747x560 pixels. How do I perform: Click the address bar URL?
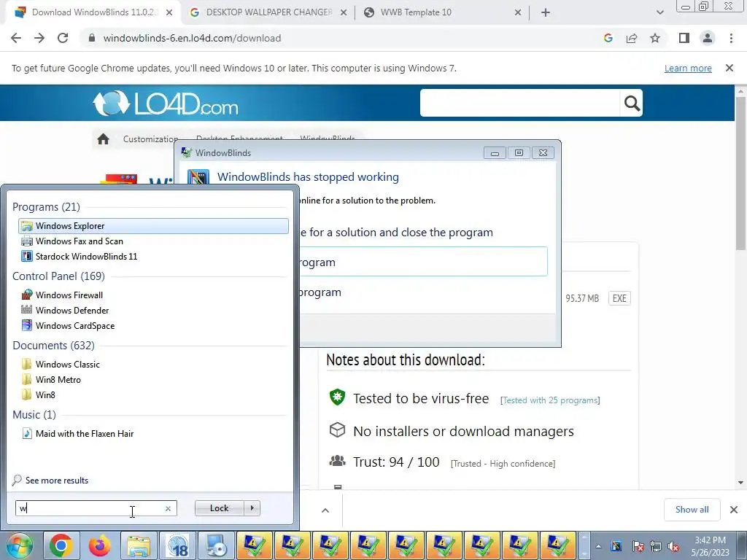[x=192, y=38]
